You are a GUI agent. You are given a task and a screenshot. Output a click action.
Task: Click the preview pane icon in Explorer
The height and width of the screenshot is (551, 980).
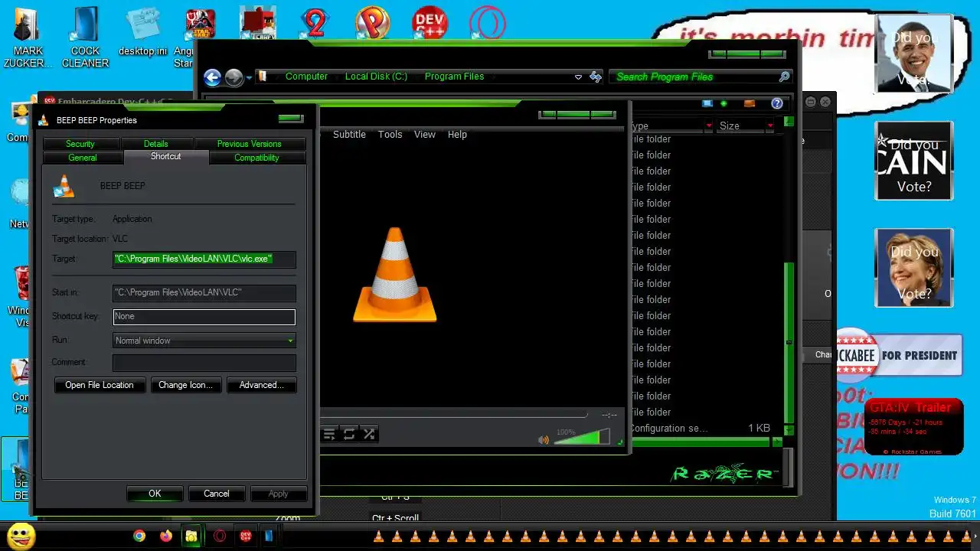tap(750, 103)
